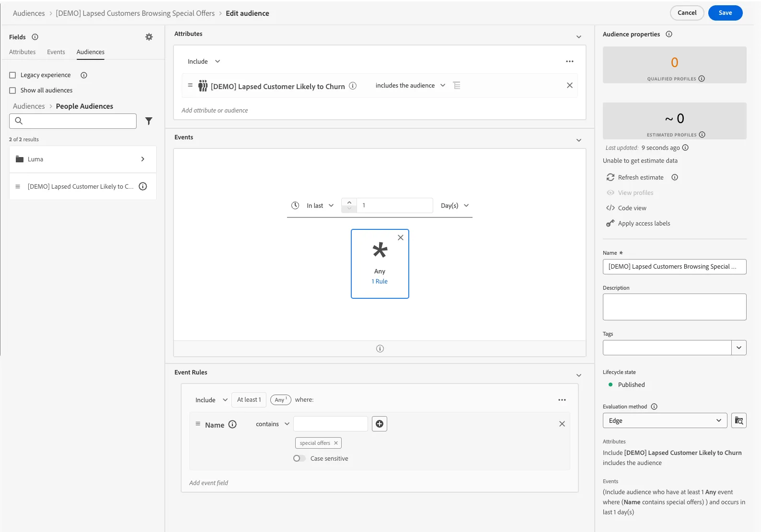Delete the Name event rule row

point(562,424)
